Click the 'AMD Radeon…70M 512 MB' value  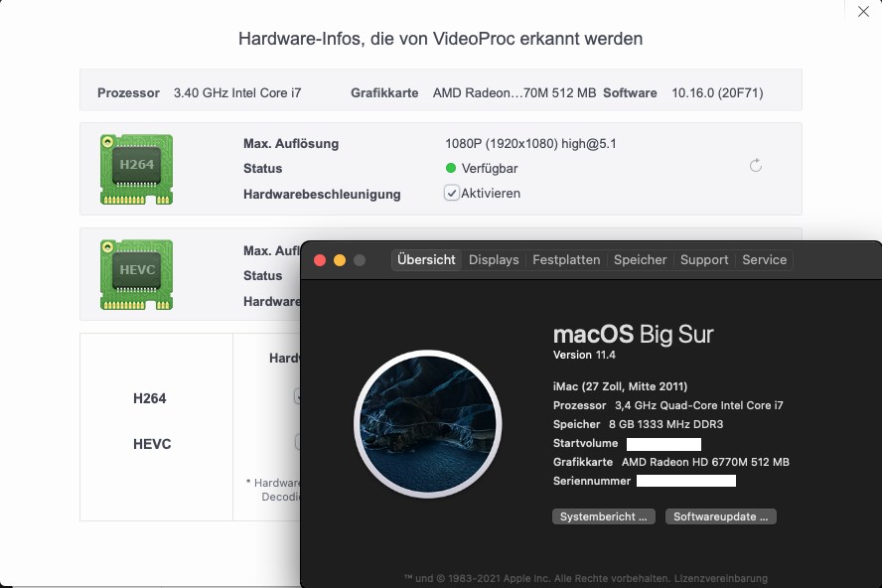[x=514, y=92]
